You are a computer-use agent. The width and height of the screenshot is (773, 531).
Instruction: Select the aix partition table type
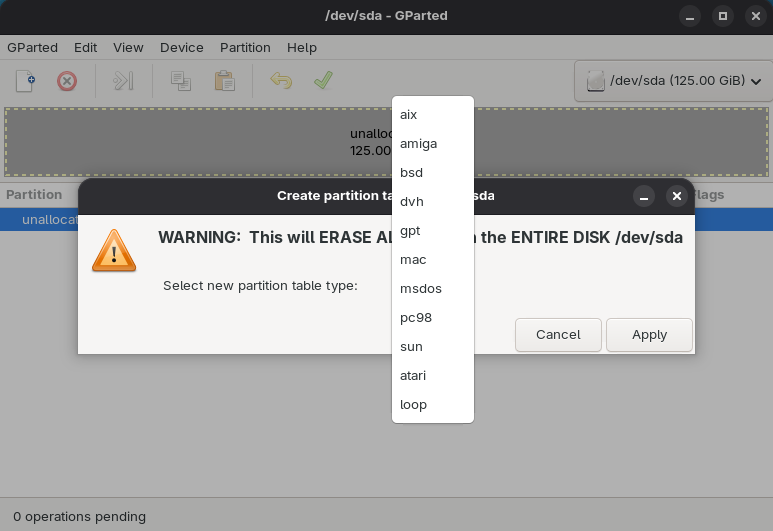click(x=408, y=115)
